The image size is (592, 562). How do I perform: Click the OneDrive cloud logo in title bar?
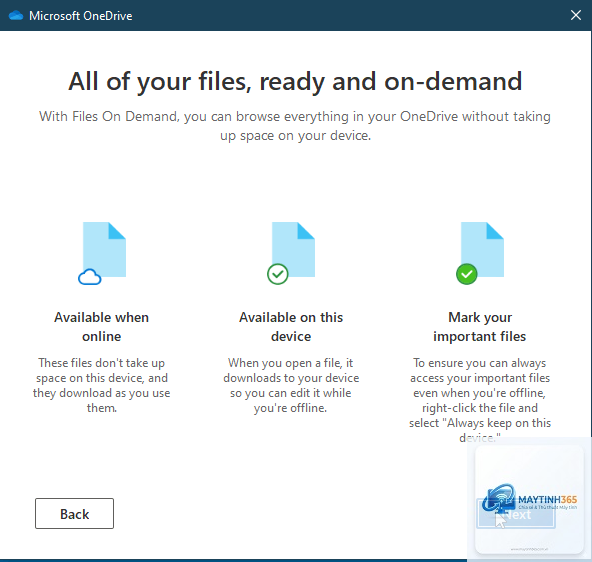[x=16, y=15]
